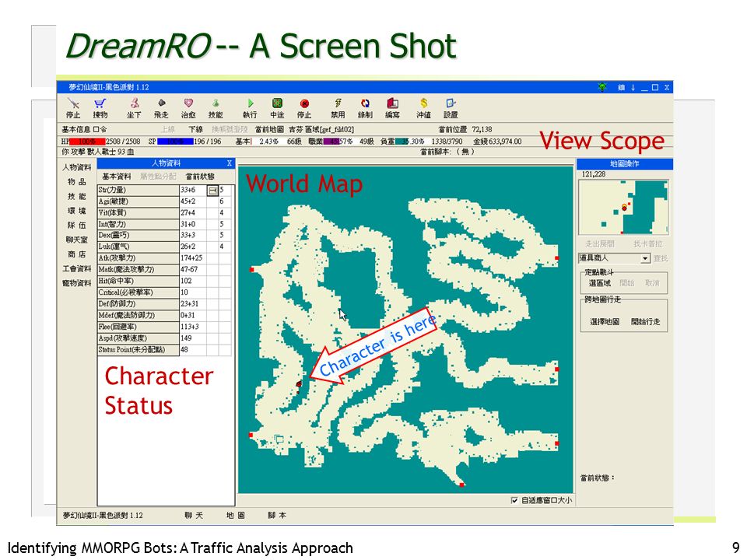The image size is (747, 560).
Task: Click the 治愈 heart heal icon
Action: coord(188,103)
